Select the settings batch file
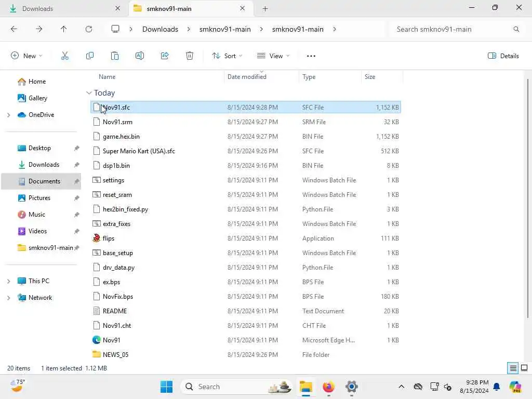This screenshot has width=532, height=399. point(246,180)
